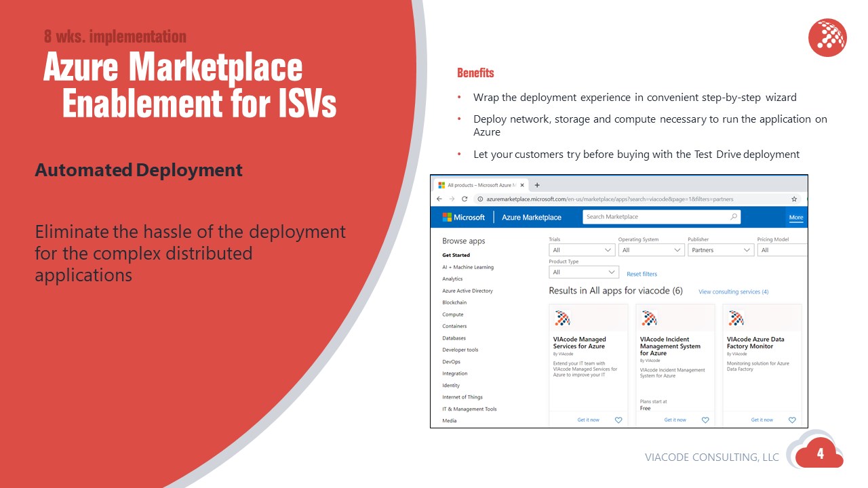868x488 pixels.
Task: Go forward in the browser
Action: tap(452, 199)
